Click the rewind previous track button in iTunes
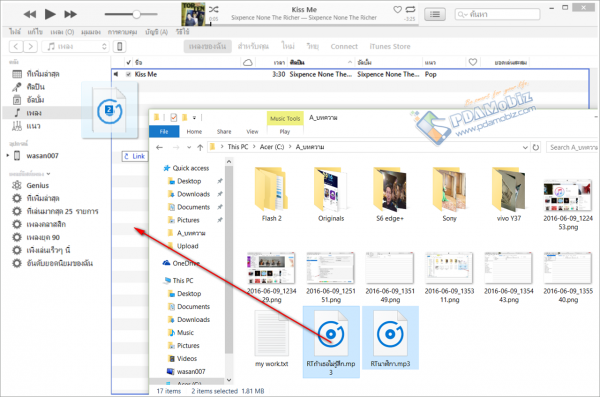The height and width of the screenshot is (397, 600). [29, 15]
